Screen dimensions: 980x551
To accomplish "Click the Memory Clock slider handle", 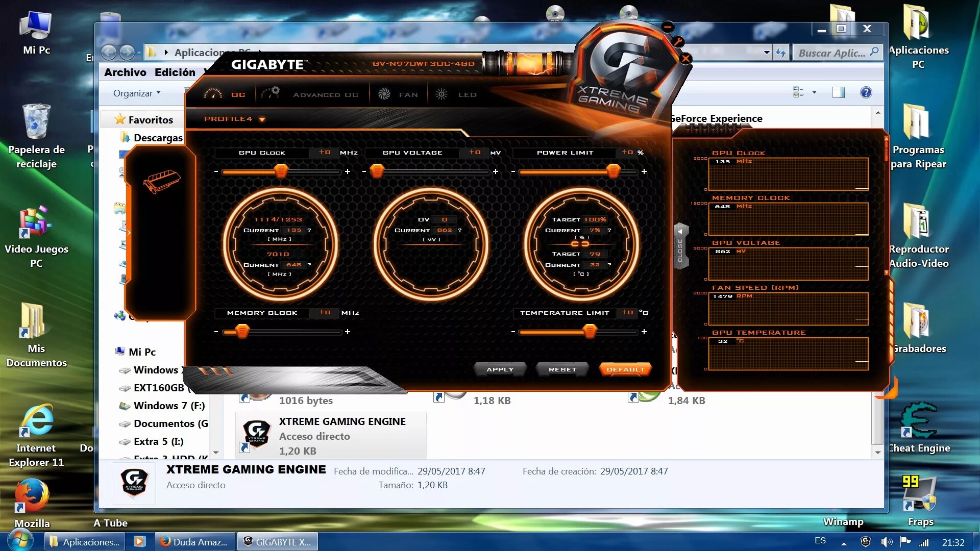I will (242, 332).
